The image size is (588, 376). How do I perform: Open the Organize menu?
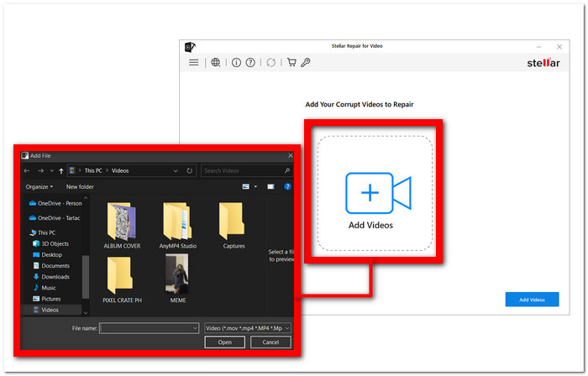pos(39,186)
